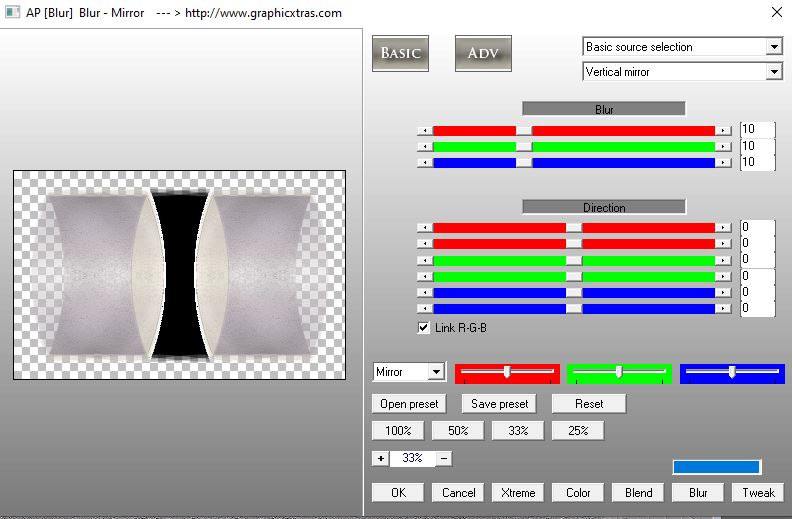The height and width of the screenshot is (519, 792).
Task: Click the blue progress bar
Action: coord(717,467)
